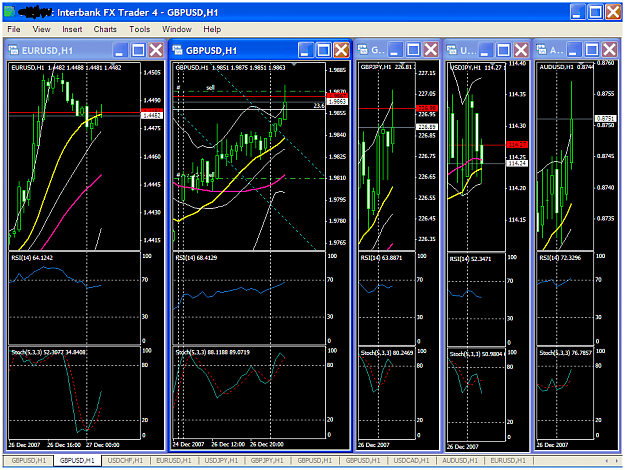Click the left tab-scroll arrow in tab bar
The width and height of the screenshot is (625, 470).
607,461
